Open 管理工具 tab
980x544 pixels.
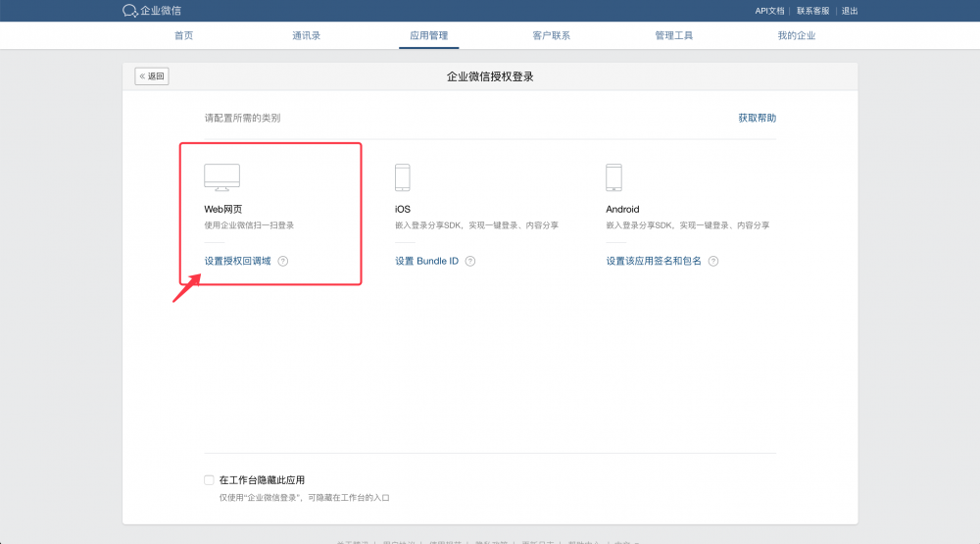click(x=674, y=35)
